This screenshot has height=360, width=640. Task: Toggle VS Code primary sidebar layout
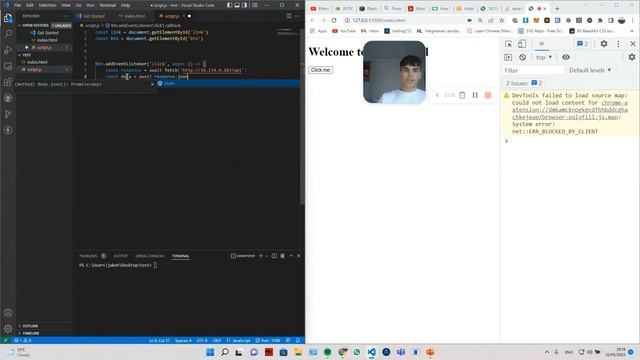(229, 5)
